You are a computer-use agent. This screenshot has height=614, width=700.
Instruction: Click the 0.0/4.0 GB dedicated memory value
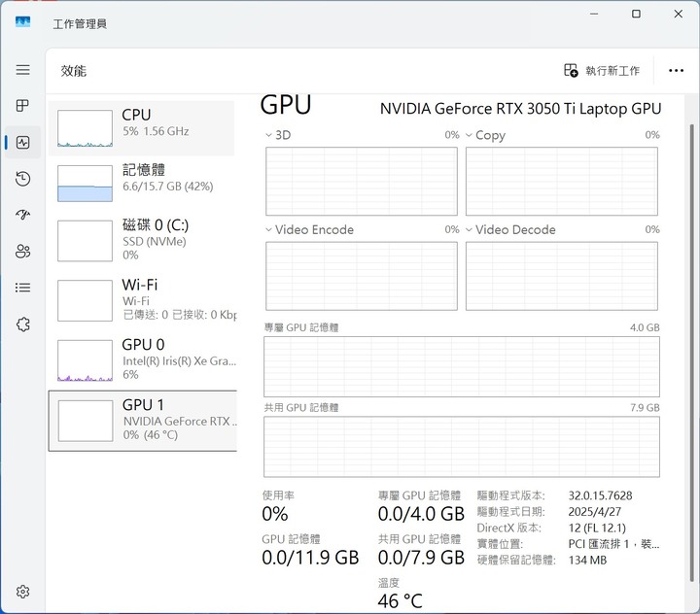[421, 514]
